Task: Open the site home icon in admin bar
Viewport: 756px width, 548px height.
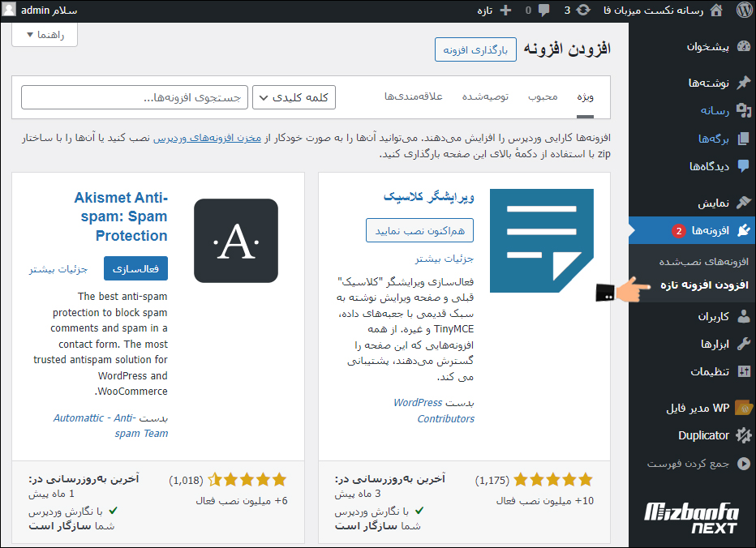Action: point(716,10)
